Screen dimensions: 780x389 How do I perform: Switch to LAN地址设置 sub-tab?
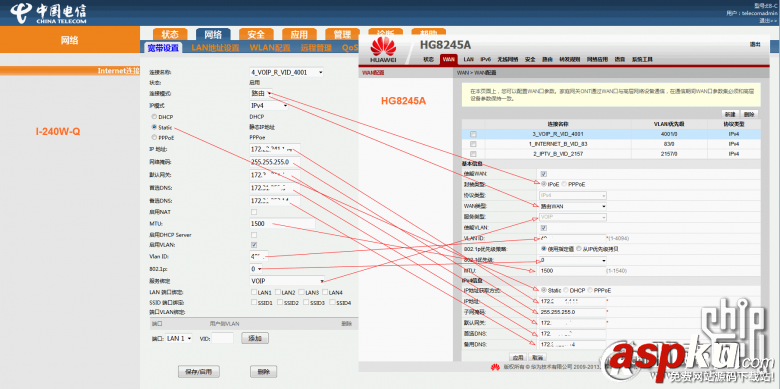coord(215,48)
